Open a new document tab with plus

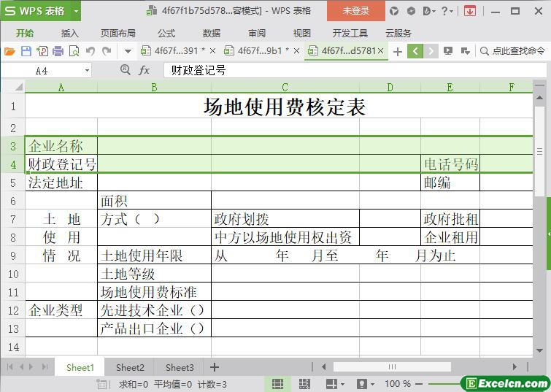click(397, 51)
